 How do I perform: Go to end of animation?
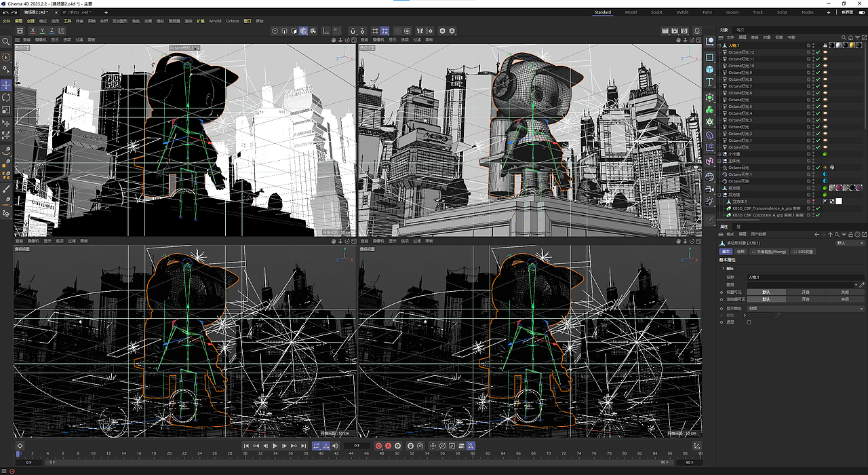point(303,446)
